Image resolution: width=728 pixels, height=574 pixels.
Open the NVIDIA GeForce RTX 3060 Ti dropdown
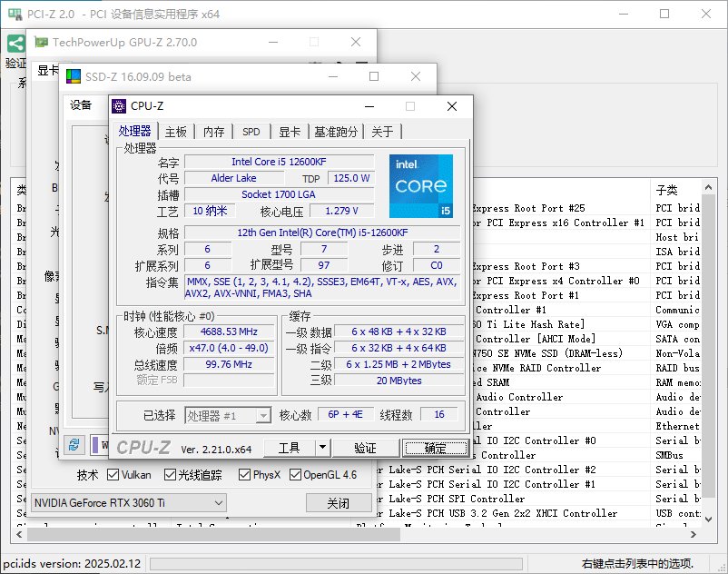pyautogui.click(x=129, y=503)
